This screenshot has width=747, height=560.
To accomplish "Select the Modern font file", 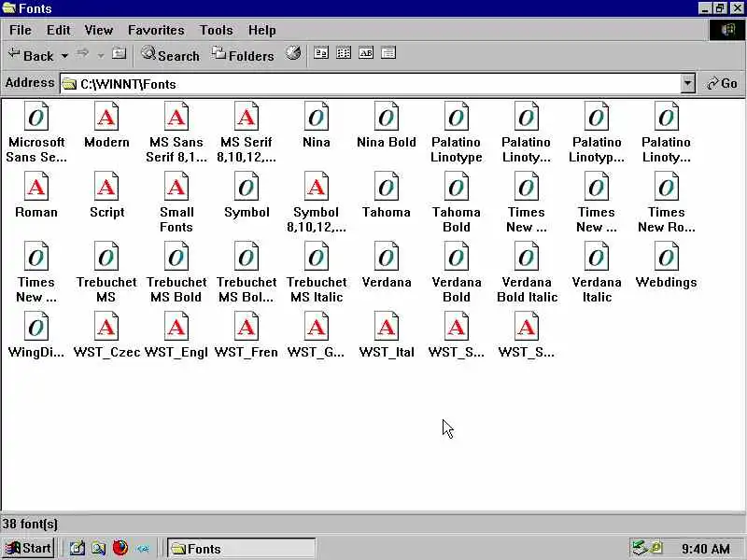I will (106, 116).
